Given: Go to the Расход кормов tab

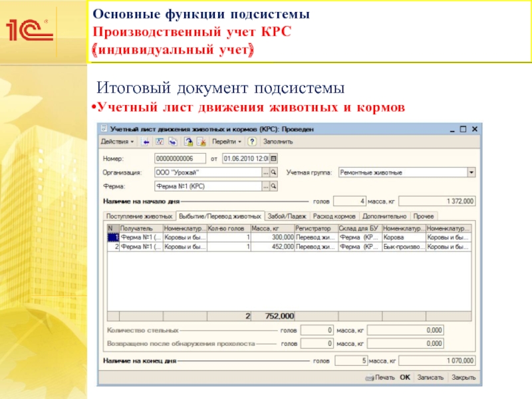Looking at the screenshot, I should point(334,216).
